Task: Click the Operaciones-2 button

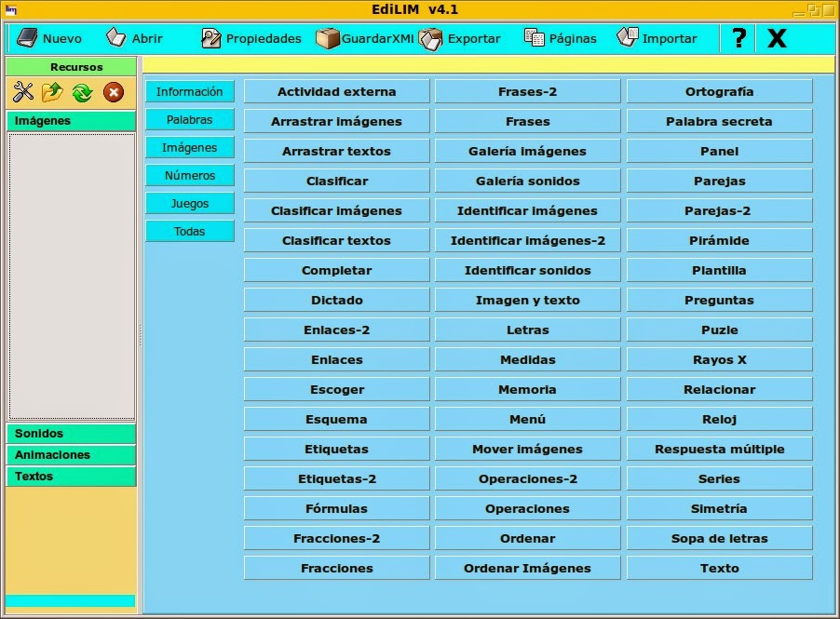Action: pos(528,478)
